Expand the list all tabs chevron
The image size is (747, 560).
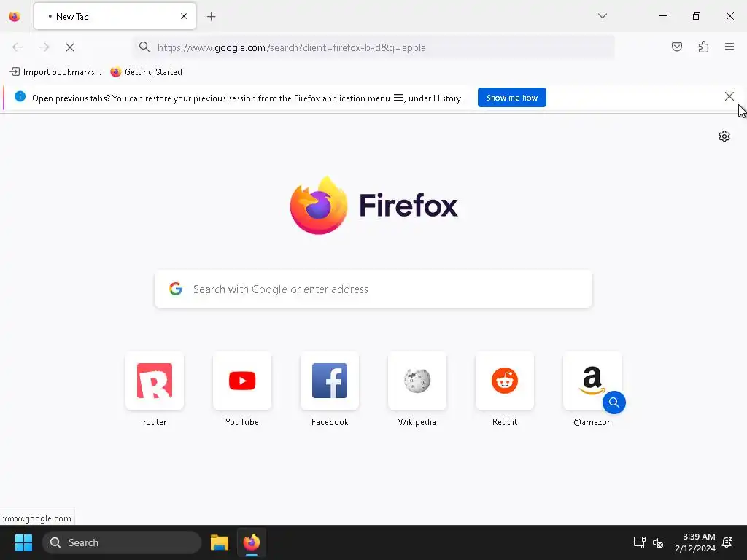coord(603,16)
